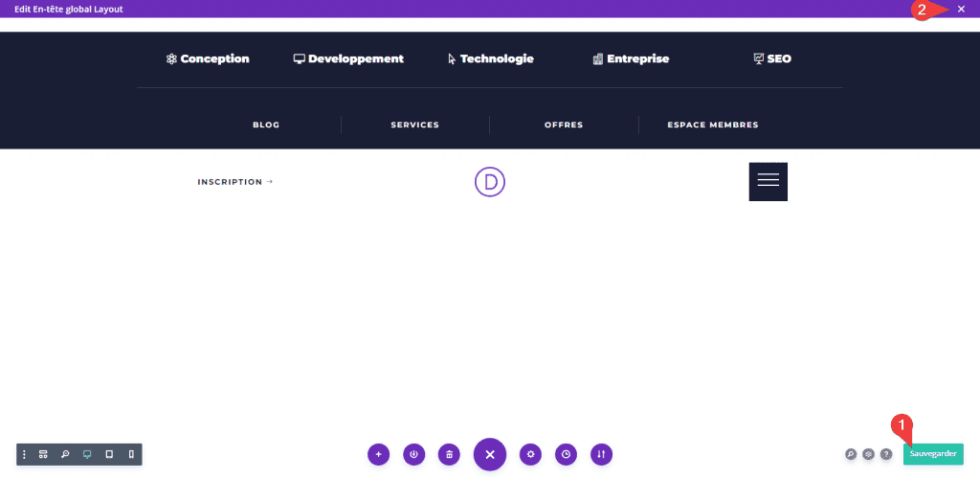Click the building icon beside Entreprise
Screen dimensions: 980x479
click(x=597, y=58)
